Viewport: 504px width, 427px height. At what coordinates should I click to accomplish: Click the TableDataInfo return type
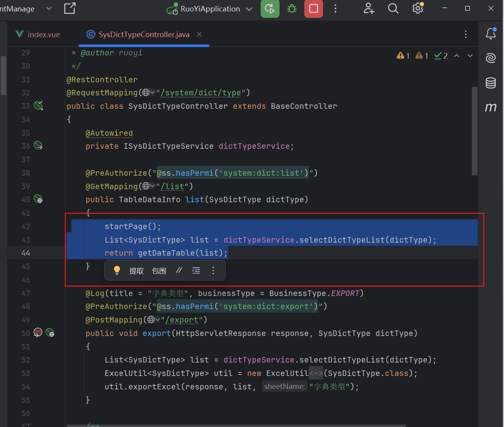point(150,199)
